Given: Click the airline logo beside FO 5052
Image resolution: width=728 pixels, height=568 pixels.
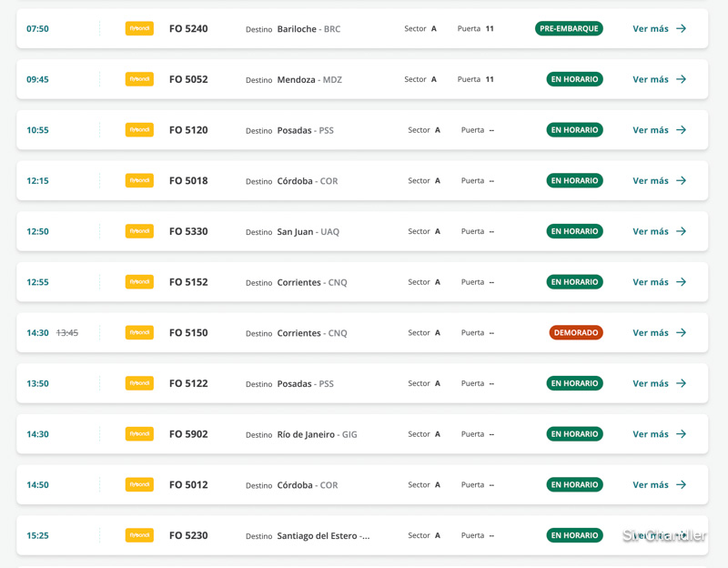Looking at the screenshot, I should [139, 79].
